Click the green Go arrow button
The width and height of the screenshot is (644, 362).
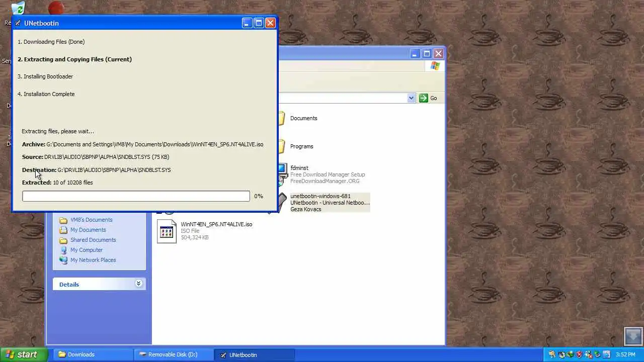[423, 98]
